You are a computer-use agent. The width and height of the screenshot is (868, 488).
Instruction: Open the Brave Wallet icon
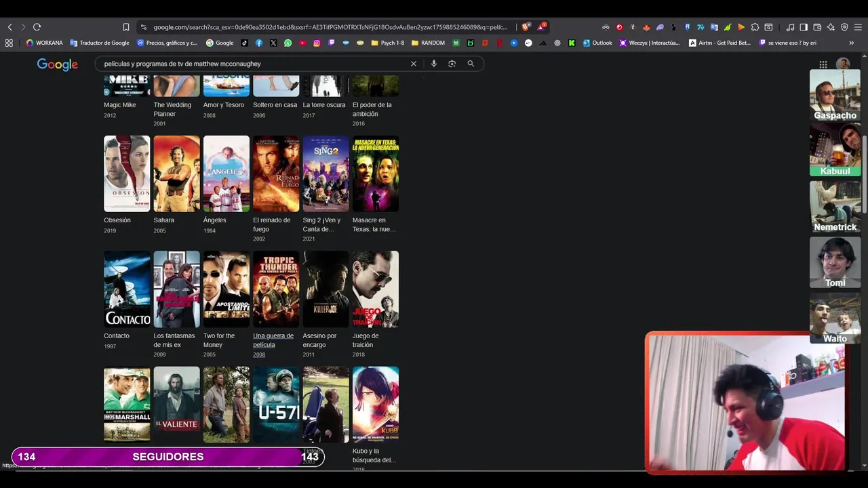click(817, 27)
